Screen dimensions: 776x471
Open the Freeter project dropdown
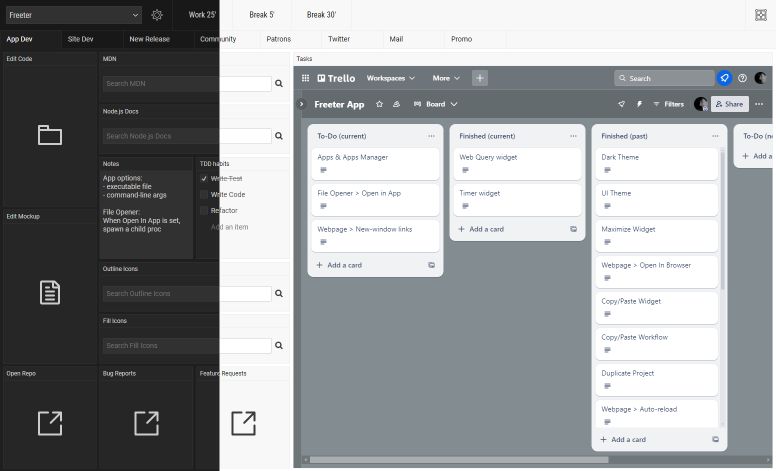click(74, 15)
